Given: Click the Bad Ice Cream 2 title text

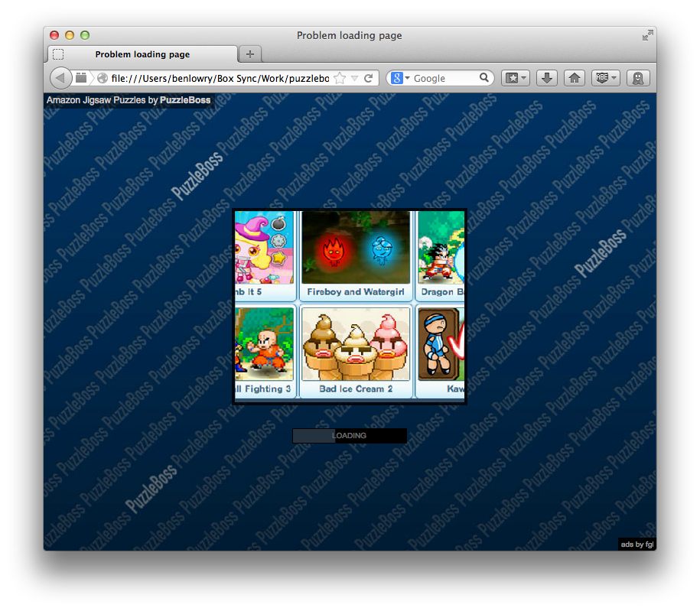Looking at the screenshot, I should point(356,388).
